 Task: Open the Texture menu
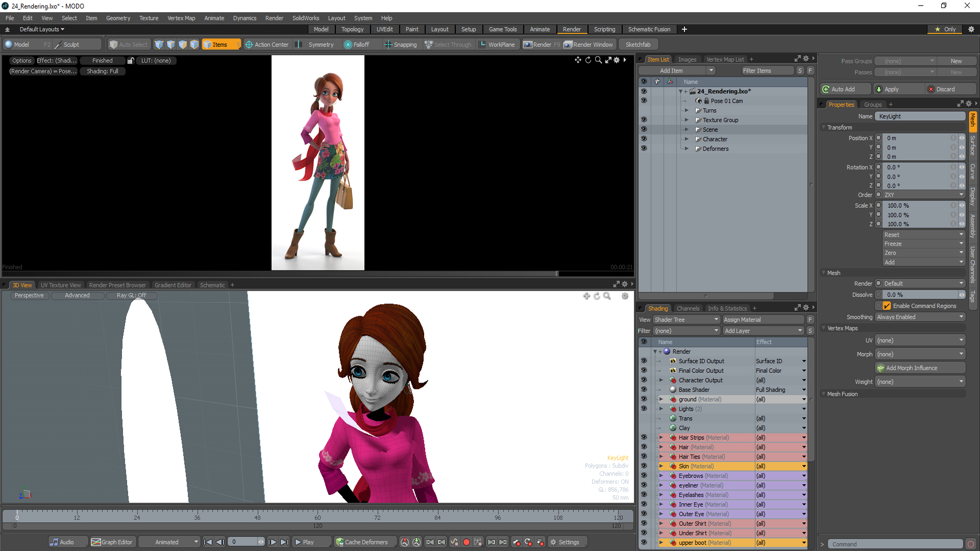pyautogui.click(x=149, y=18)
